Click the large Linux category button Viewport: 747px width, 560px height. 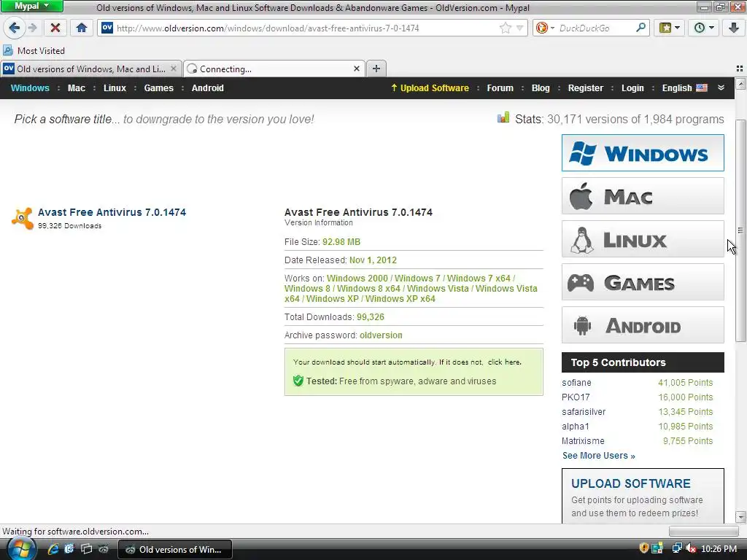[643, 239]
